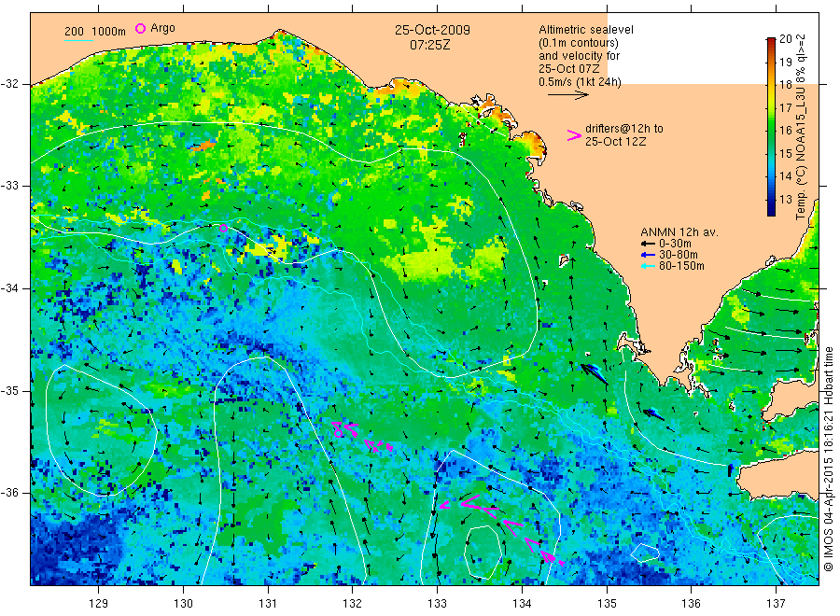Screen dimensions: 840x616
Task: Click the dark red top of temperature colorbar
Action: coord(772,42)
